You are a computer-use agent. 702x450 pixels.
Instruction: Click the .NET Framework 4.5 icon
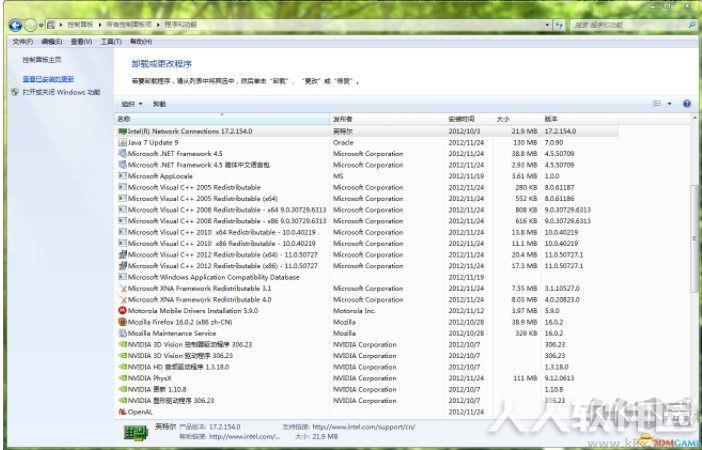(122, 154)
